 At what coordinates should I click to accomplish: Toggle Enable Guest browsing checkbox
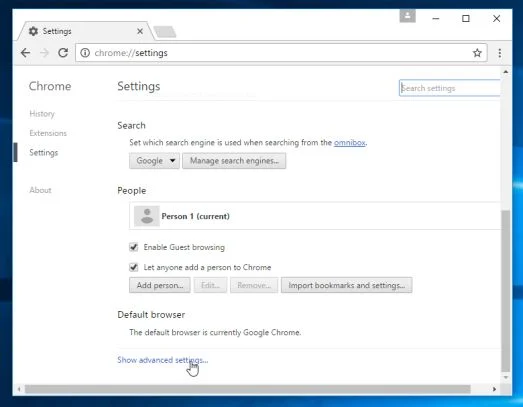(133, 247)
